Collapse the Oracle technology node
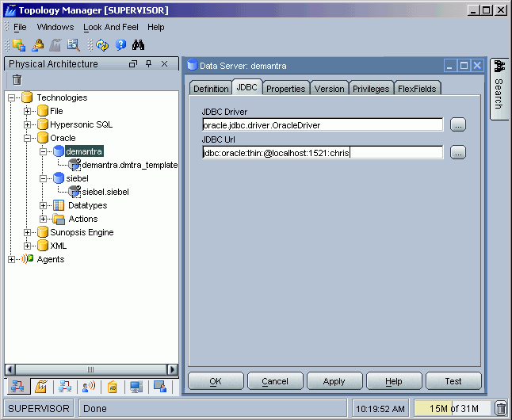 [x=28, y=138]
